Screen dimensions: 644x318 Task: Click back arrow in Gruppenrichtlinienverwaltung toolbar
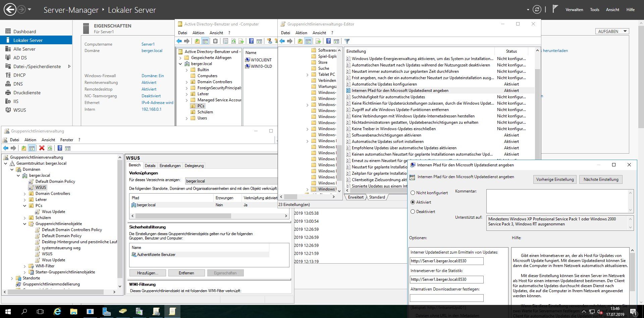pyautogui.click(x=6, y=148)
